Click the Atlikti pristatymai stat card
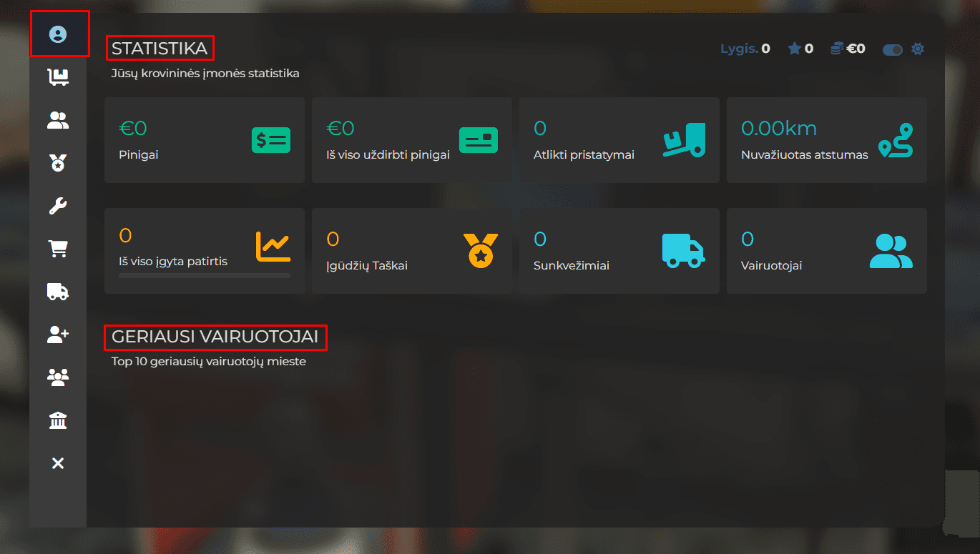 pyautogui.click(x=619, y=140)
